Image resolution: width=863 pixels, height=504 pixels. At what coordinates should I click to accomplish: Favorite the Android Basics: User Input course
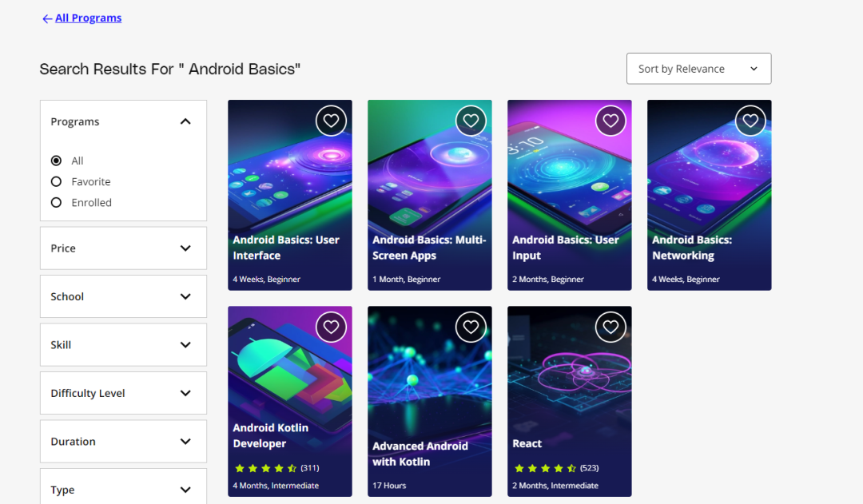pos(610,121)
